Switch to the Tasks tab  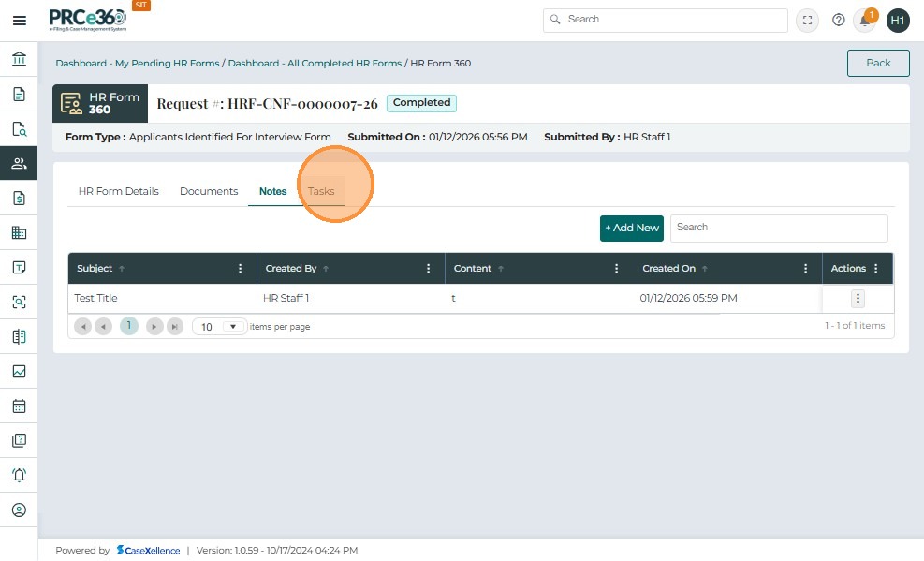pos(321,191)
